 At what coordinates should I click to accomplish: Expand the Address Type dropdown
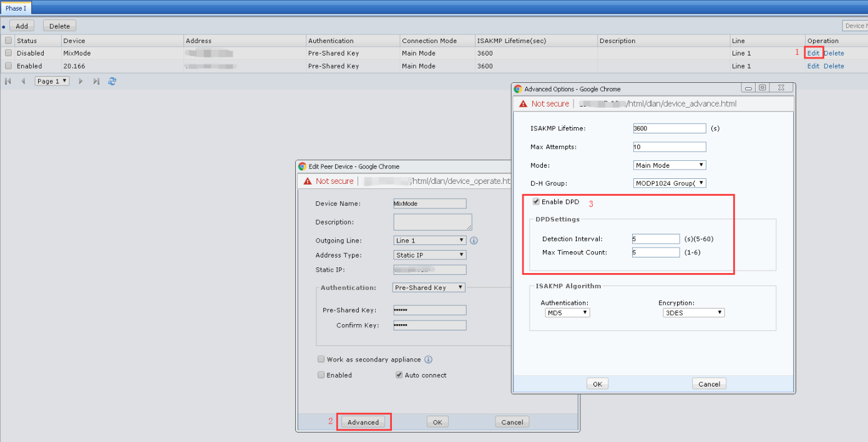pos(430,255)
